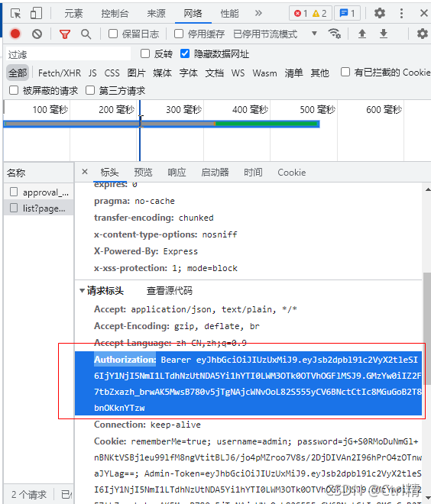The width and height of the screenshot is (431, 504).
Task: Enable the 停用缓存 checkbox
Action: tap(179, 34)
